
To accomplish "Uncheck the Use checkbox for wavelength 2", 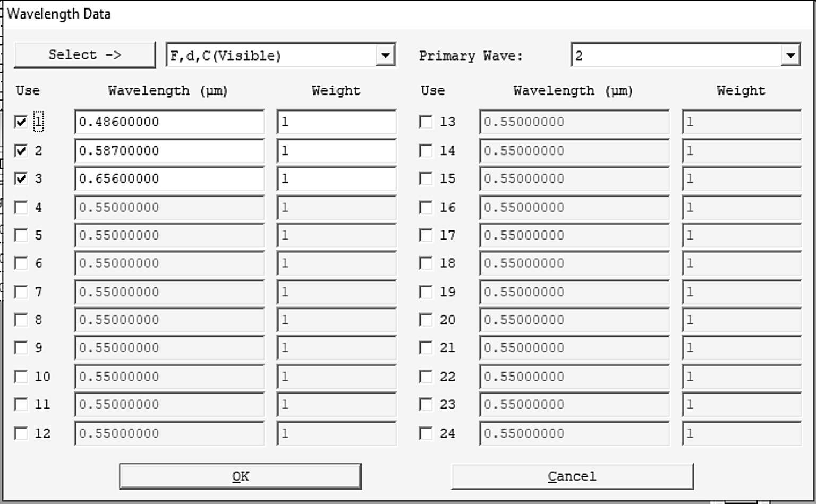I will 21,151.
